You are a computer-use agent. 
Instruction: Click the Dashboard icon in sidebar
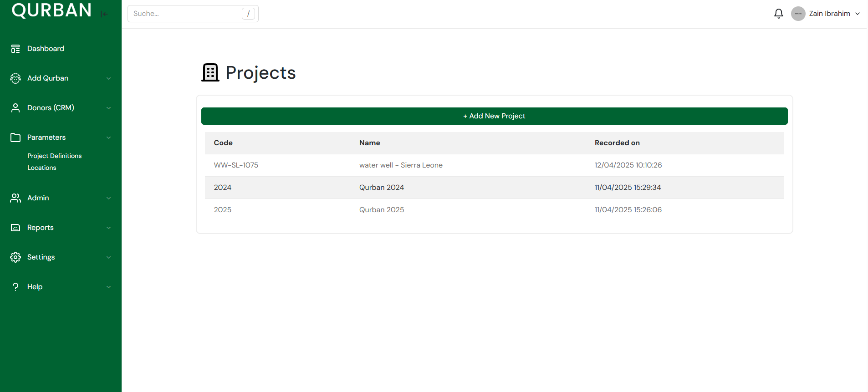(x=15, y=49)
